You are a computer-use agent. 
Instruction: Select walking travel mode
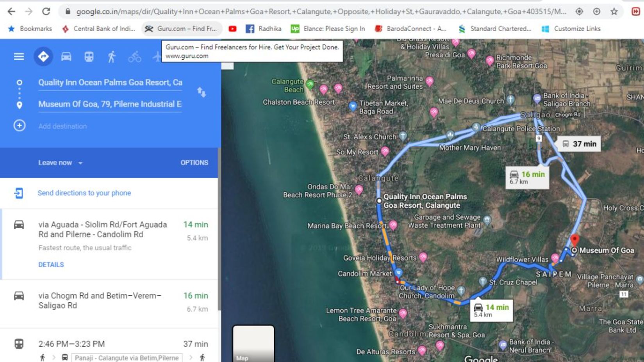pos(112,57)
